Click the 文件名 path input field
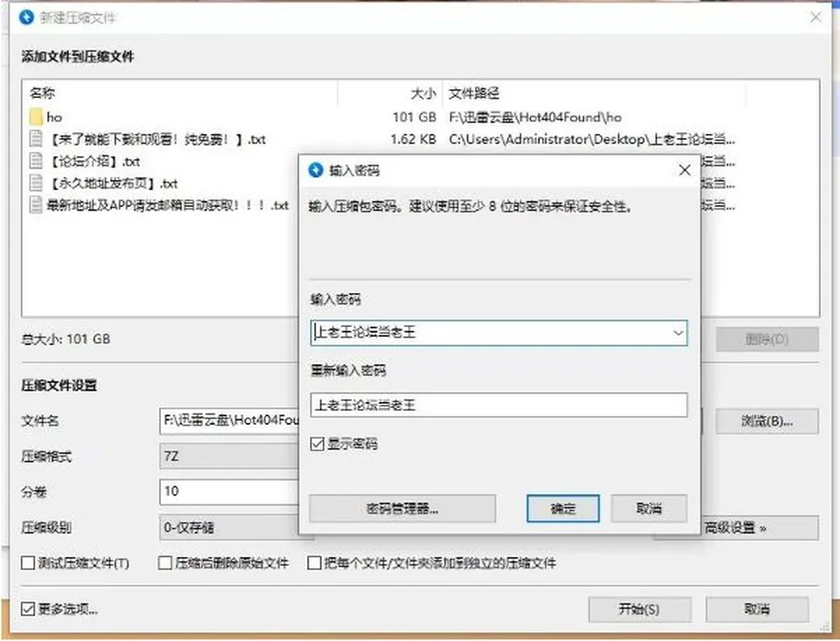Screen dimensions: 840x641 [x=229, y=421]
